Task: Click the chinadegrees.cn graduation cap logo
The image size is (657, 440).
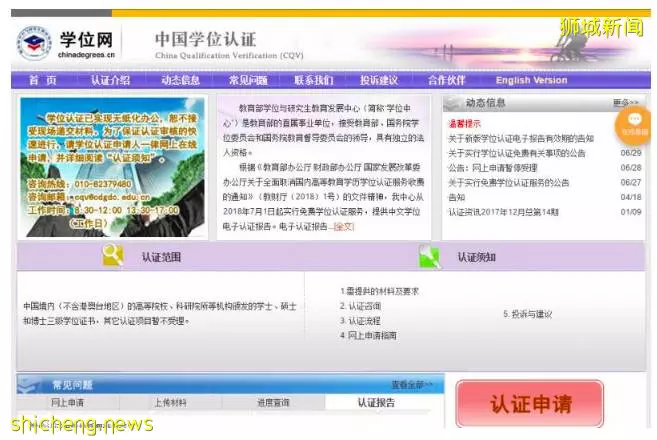Action: click(33, 43)
